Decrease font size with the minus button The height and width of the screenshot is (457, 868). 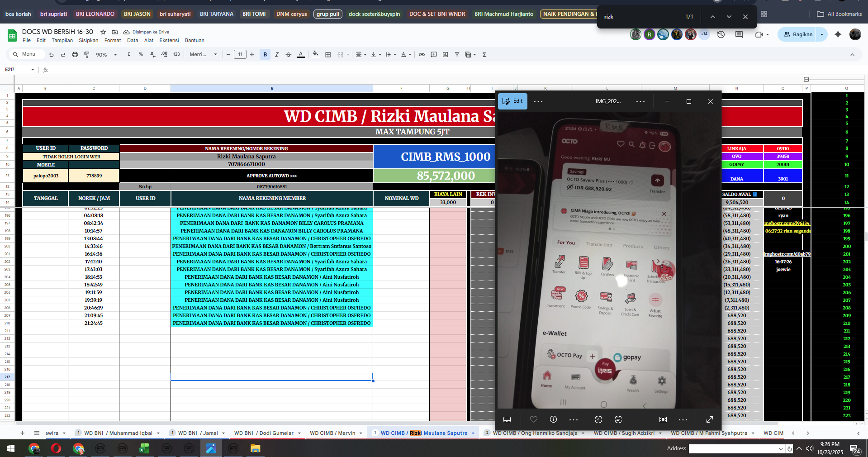tap(228, 54)
